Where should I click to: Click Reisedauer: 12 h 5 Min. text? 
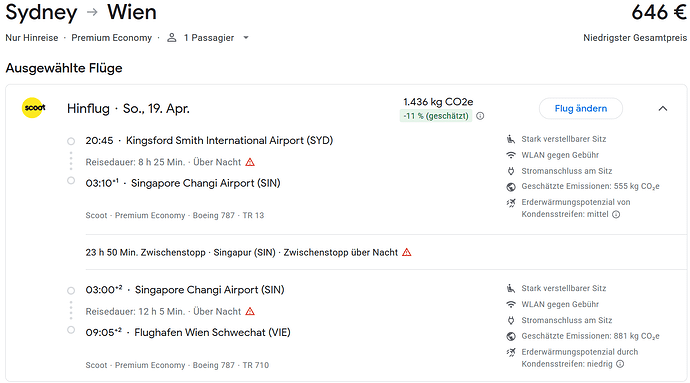pyautogui.click(x=135, y=311)
